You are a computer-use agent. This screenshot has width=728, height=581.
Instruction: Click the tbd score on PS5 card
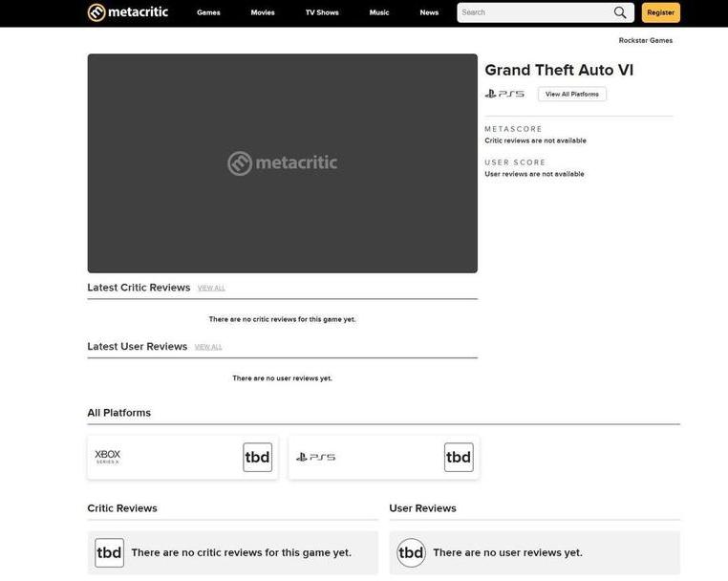click(x=459, y=457)
